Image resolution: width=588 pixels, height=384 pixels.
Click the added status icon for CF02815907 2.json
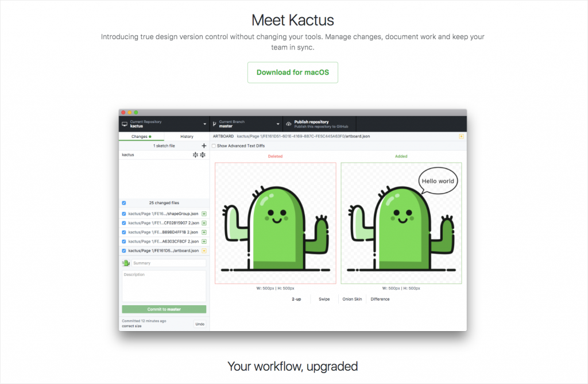[204, 223]
